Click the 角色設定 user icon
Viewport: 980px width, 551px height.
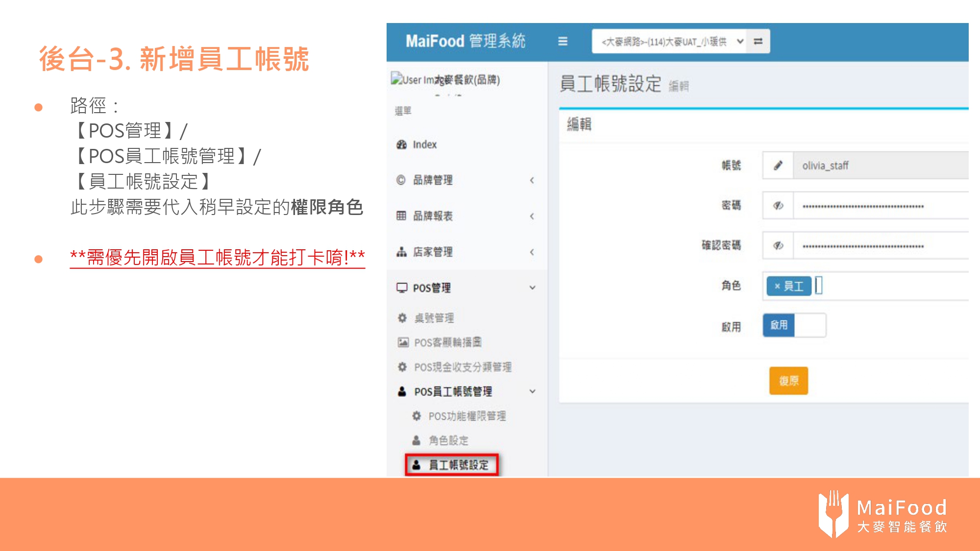[416, 440]
